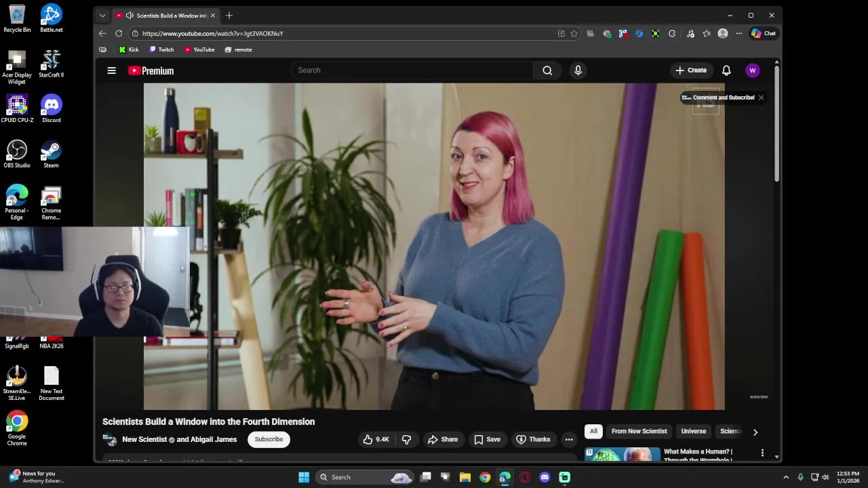Refresh the page in Edge
Viewport: 868px width, 488px height.
click(x=119, y=33)
